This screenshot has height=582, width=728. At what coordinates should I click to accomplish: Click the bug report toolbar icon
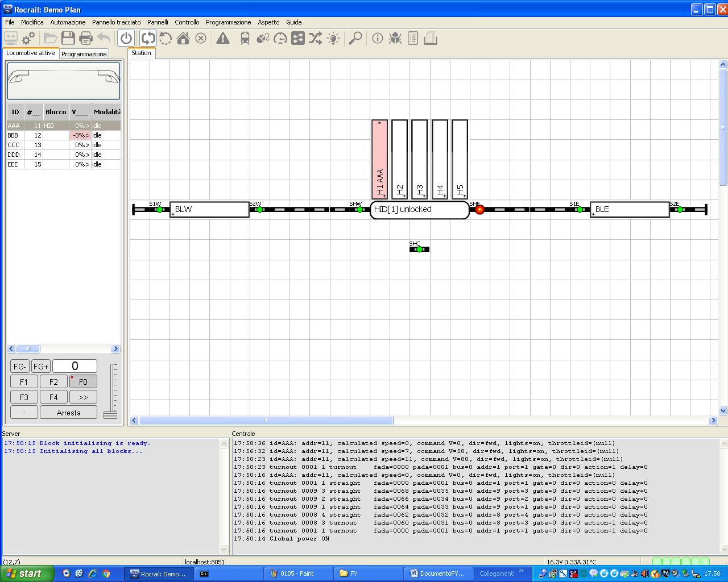tap(395, 38)
